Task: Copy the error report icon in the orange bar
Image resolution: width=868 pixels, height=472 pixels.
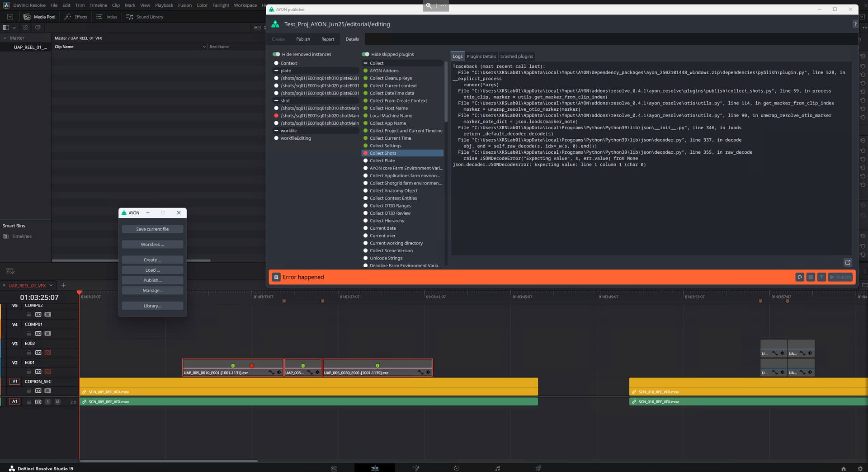Action: pos(276,277)
